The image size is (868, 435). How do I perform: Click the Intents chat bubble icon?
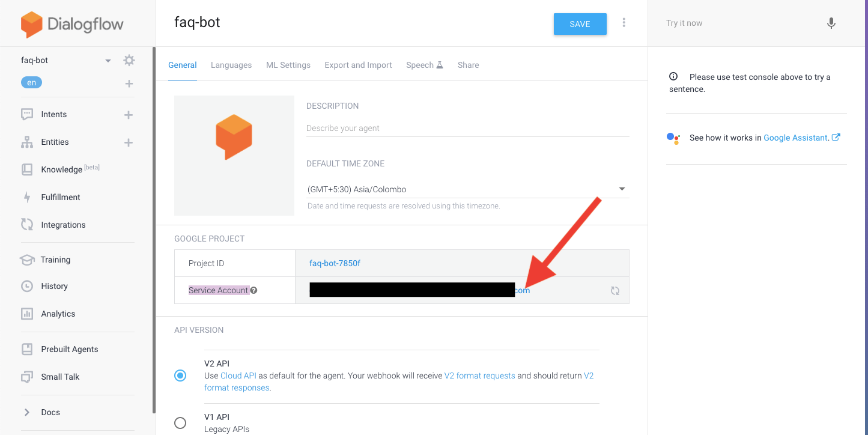click(x=27, y=114)
